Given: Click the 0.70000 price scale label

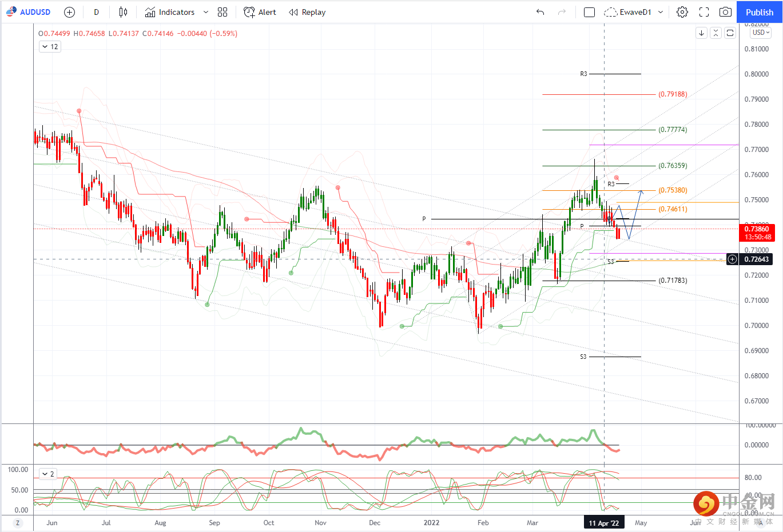Looking at the screenshot, I should [756, 326].
